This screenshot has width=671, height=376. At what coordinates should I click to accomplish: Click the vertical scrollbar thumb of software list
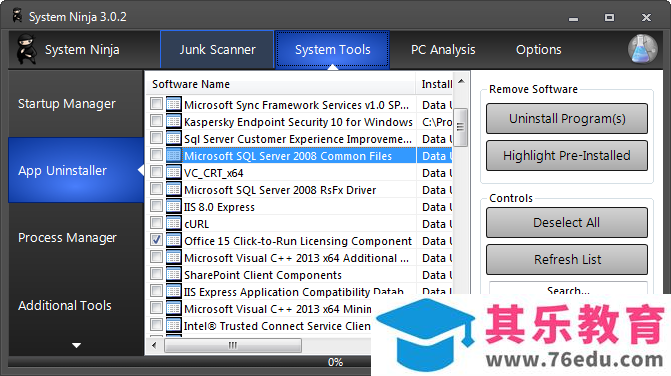click(460, 127)
